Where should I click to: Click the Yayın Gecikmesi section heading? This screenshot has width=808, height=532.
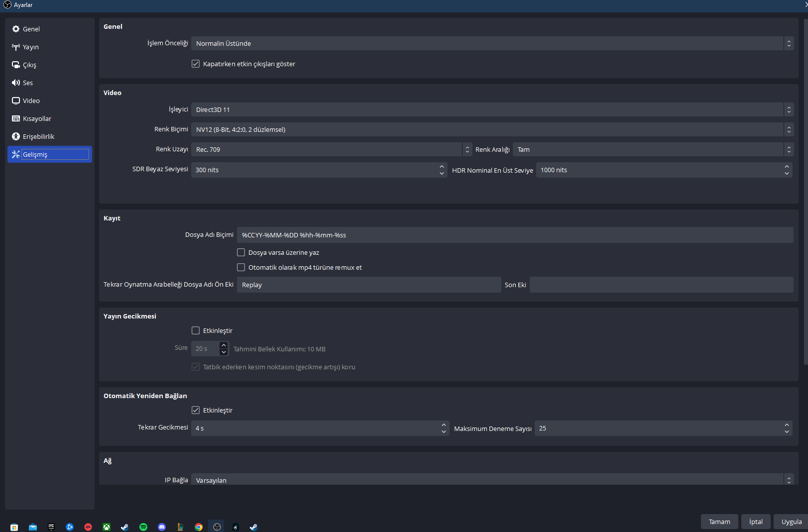click(x=130, y=316)
